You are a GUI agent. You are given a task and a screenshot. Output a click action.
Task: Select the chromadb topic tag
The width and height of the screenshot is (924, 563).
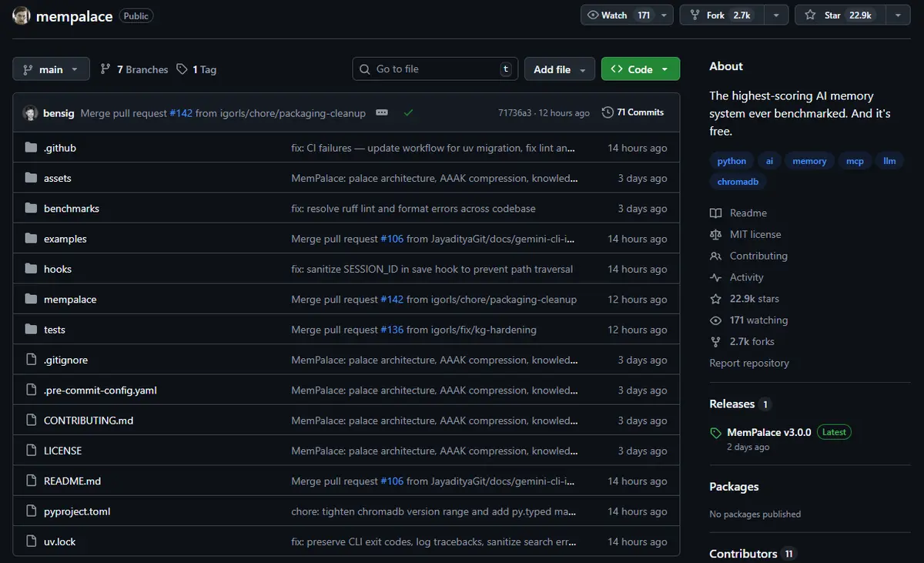tap(738, 182)
